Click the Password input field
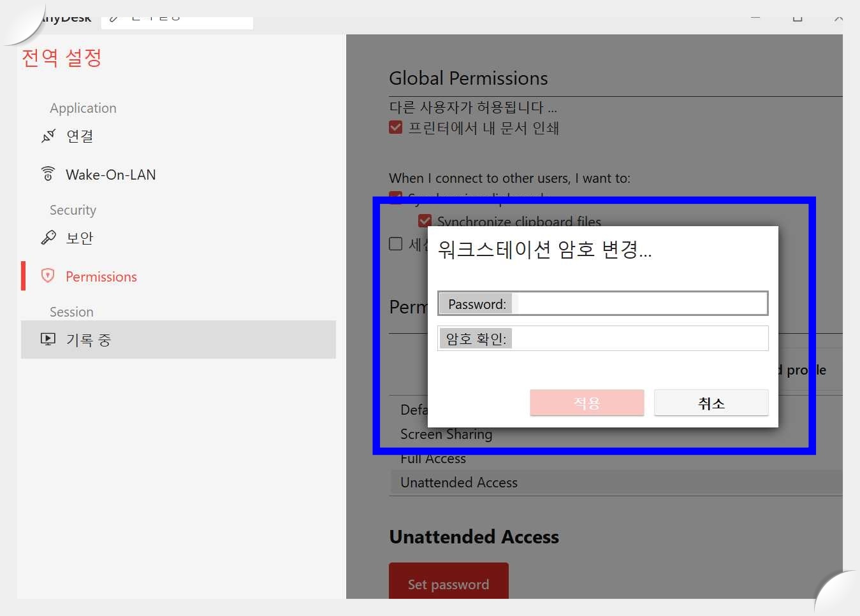The image size is (860, 616). (638, 303)
